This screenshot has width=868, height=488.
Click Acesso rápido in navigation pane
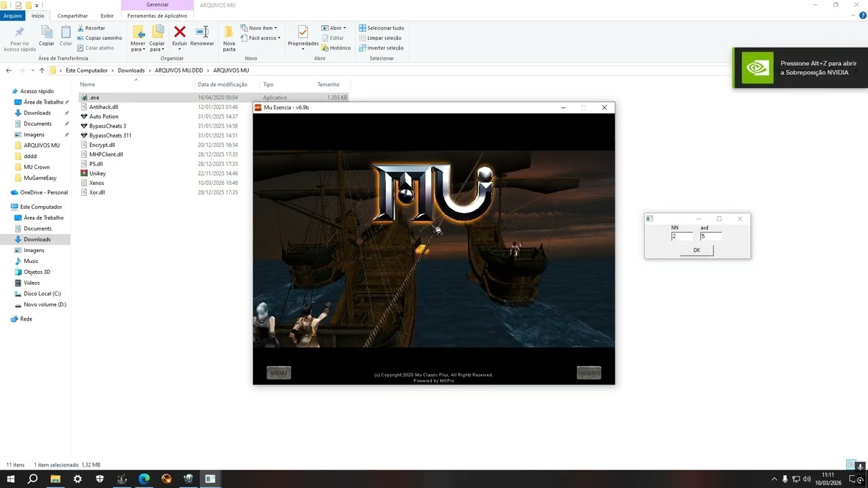pyautogui.click(x=37, y=91)
